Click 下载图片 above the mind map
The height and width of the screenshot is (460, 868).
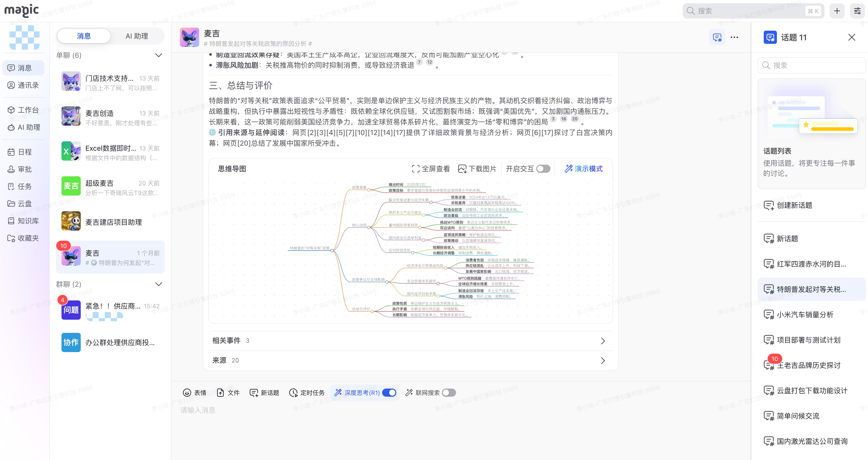(x=477, y=169)
